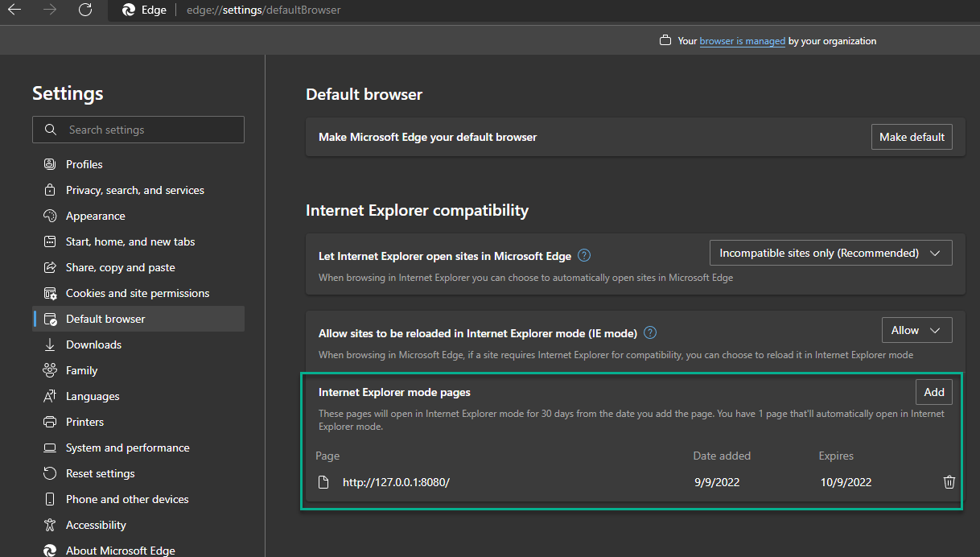Click the browser back arrow

14,10
